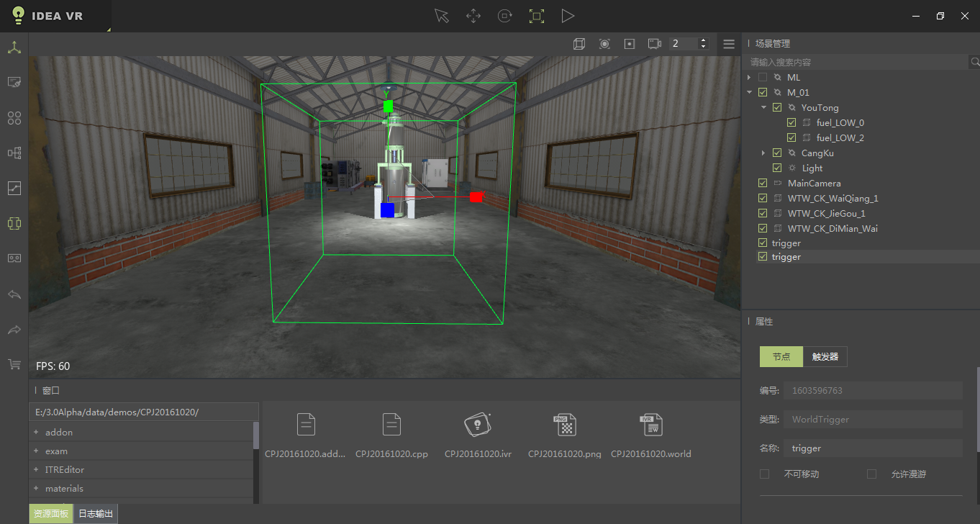Viewport: 980px width, 524px height.
Task: Uncheck visibility of fuel_LOW_0
Action: (x=791, y=122)
